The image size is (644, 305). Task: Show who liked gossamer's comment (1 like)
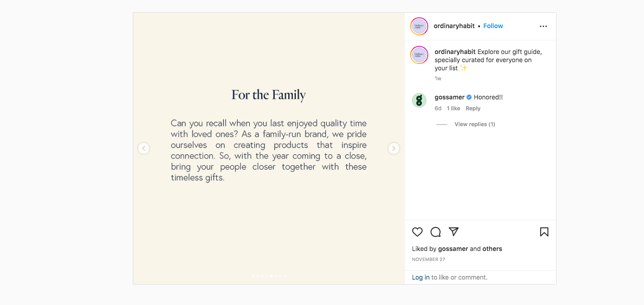[x=453, y=108]
